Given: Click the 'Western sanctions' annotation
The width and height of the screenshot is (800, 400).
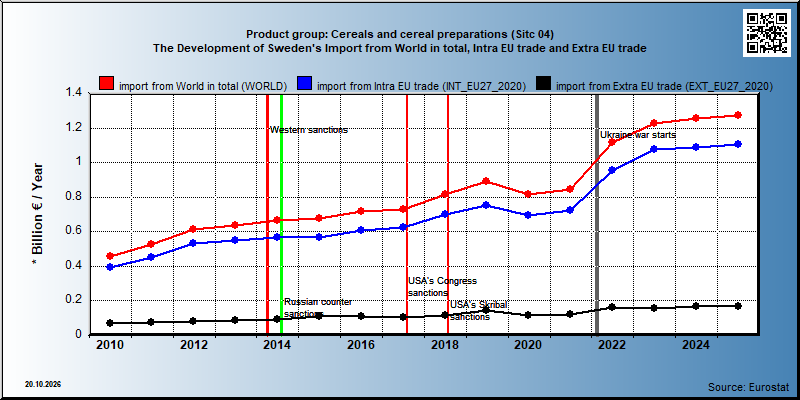Looking at the screenshot, I should click(x=309, y=130).
